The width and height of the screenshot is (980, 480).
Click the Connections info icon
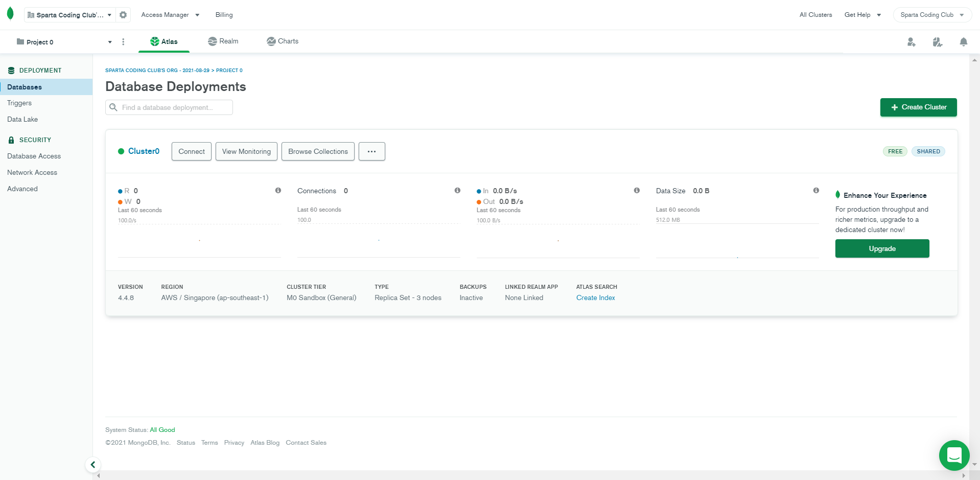(x=457, y=190)
